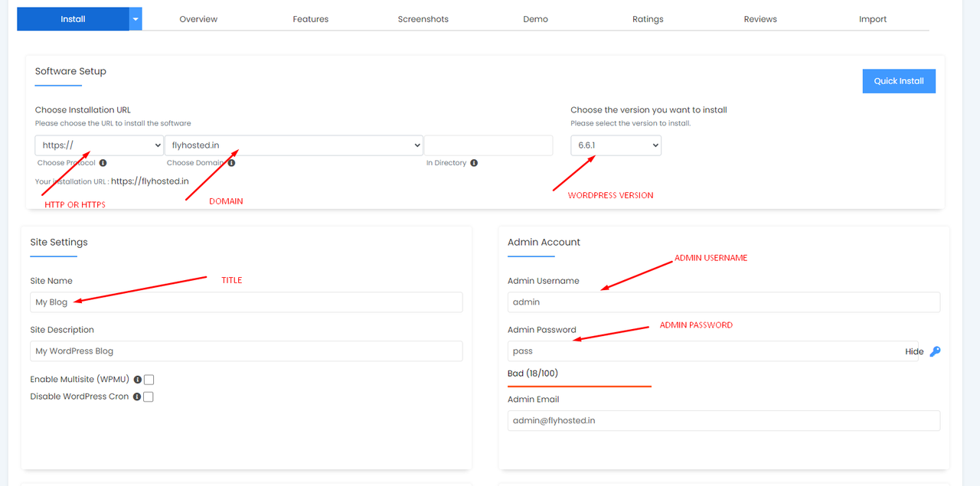Click the Disable WordPress Cron info icon
980x486 pixels.
pos(137,397)
